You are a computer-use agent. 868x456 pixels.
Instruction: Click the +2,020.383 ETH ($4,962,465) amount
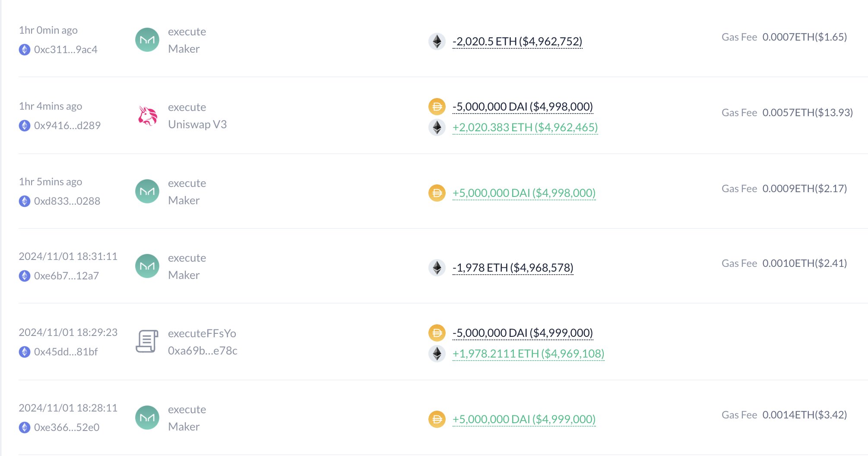pyautogui.click(x=525, y=127)
